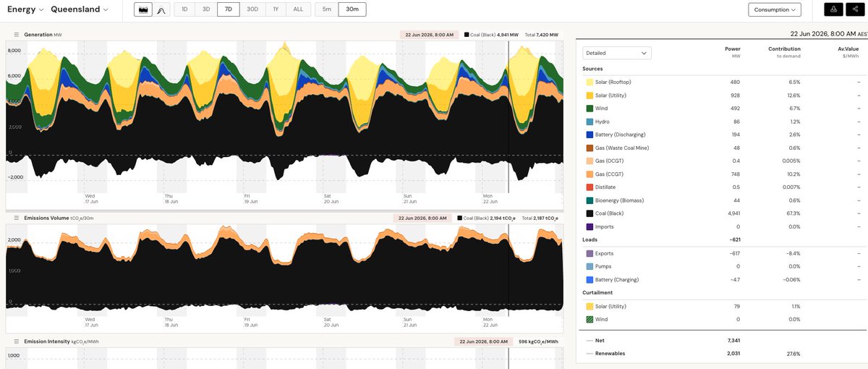Expand the Detailed grouping dropdown
The width and height of the screenshot is (868, 369).
pyautogui.click(x=617, y=53)
